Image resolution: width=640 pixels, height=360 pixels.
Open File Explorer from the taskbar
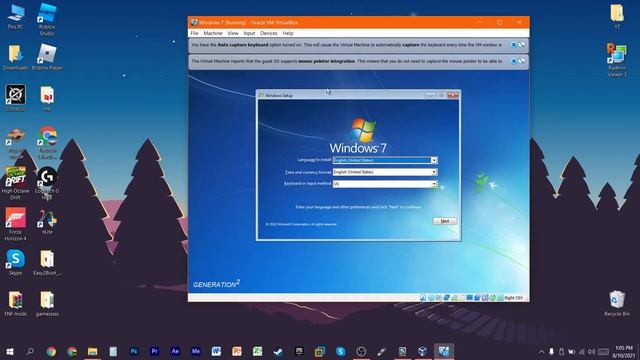click(x=93, y=351)
